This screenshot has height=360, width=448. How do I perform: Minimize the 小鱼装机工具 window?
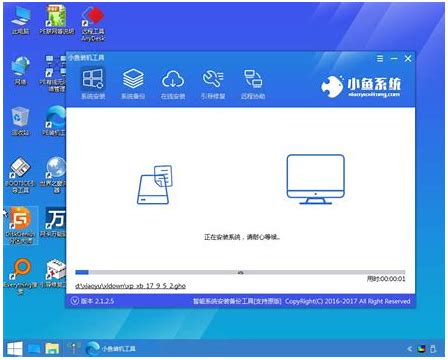(x=394, y=59)
